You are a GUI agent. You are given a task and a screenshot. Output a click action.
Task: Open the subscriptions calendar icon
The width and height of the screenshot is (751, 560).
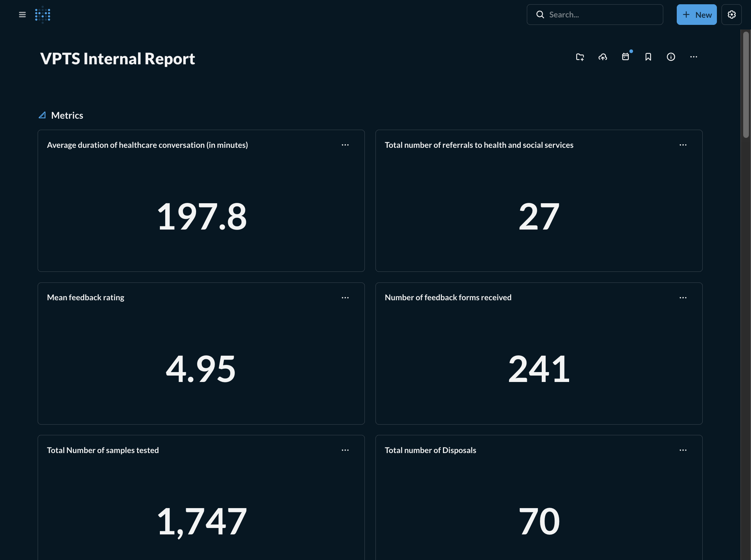625,57
